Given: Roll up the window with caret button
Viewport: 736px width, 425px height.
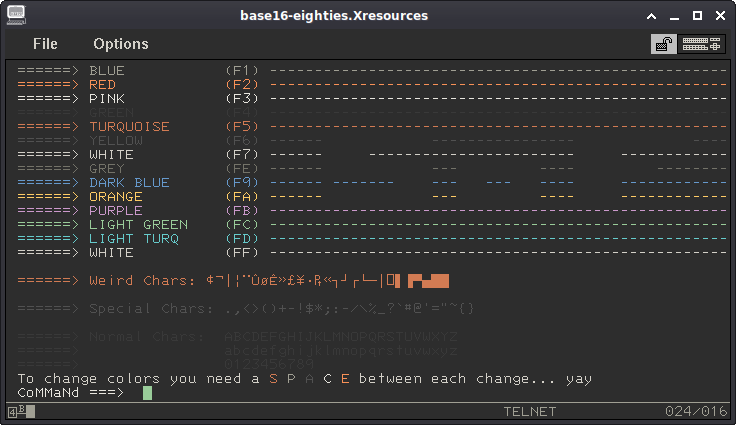Looking at the screenshot, I should click(x=652, y=16).
